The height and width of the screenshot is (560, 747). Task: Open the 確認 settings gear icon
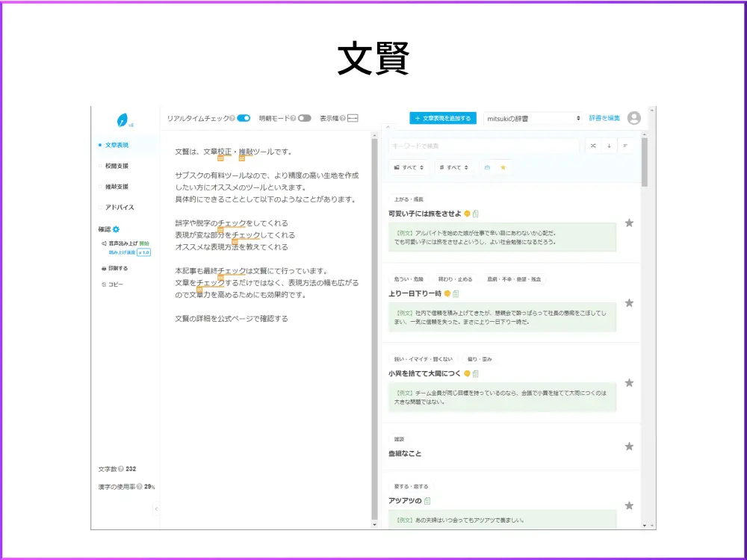coord(117,228)
